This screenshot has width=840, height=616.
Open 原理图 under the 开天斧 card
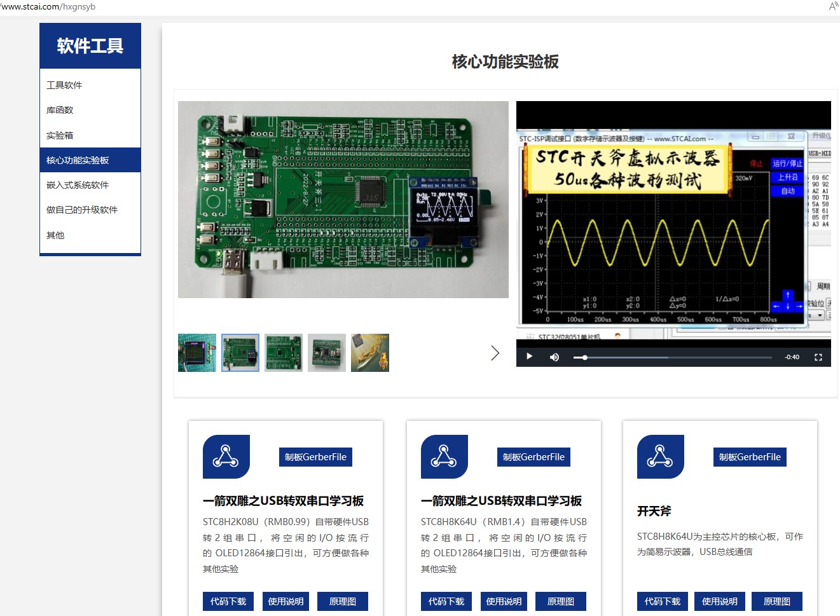[x=777, y=601]
